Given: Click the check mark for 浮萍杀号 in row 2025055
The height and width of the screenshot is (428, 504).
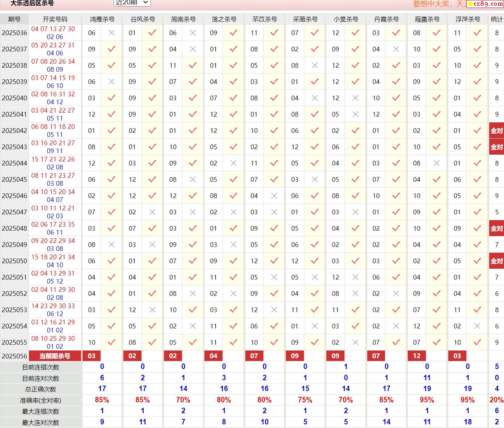Looking at the screenshot, I should [x=477, y=343].
